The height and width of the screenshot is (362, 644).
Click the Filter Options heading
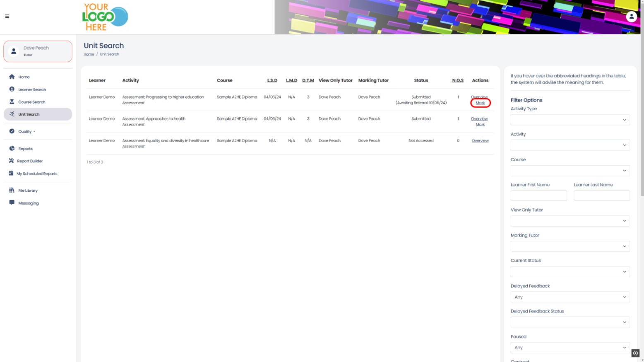click(x=526, y=100)
